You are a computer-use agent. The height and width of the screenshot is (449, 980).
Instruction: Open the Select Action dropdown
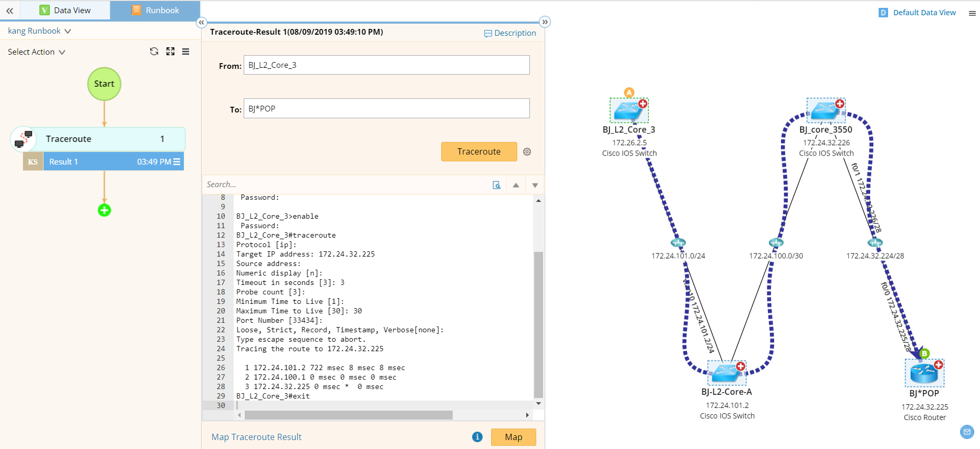(36, 52)
